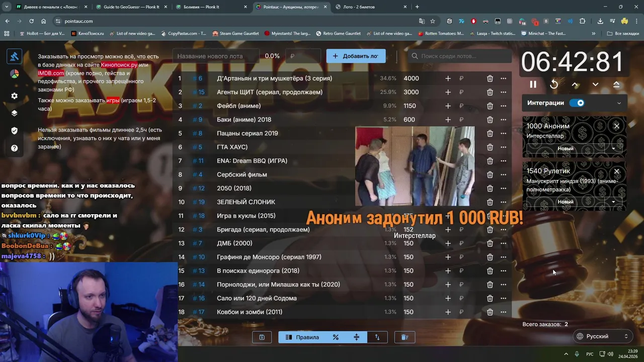644x362 pixels.
Task: Open dropdown arrow on Рулетик card's Новый button
Action: point(613,202)
